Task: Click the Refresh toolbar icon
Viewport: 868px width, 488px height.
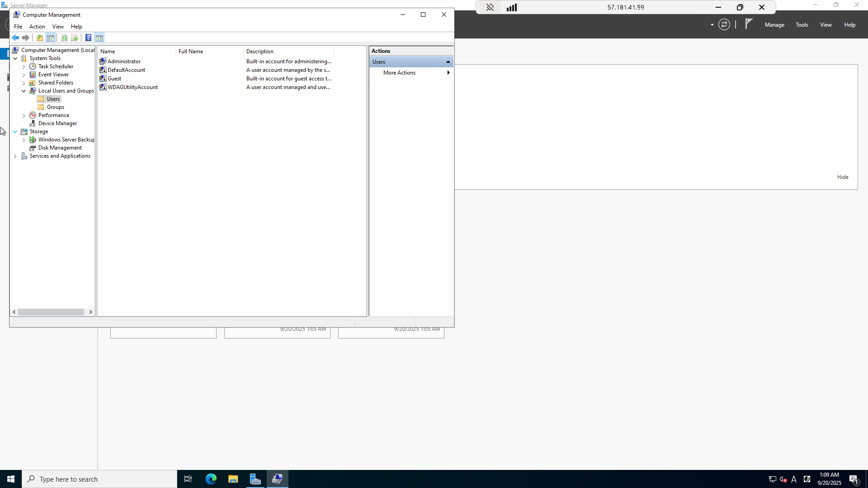Action: click(x=64, y=38)
